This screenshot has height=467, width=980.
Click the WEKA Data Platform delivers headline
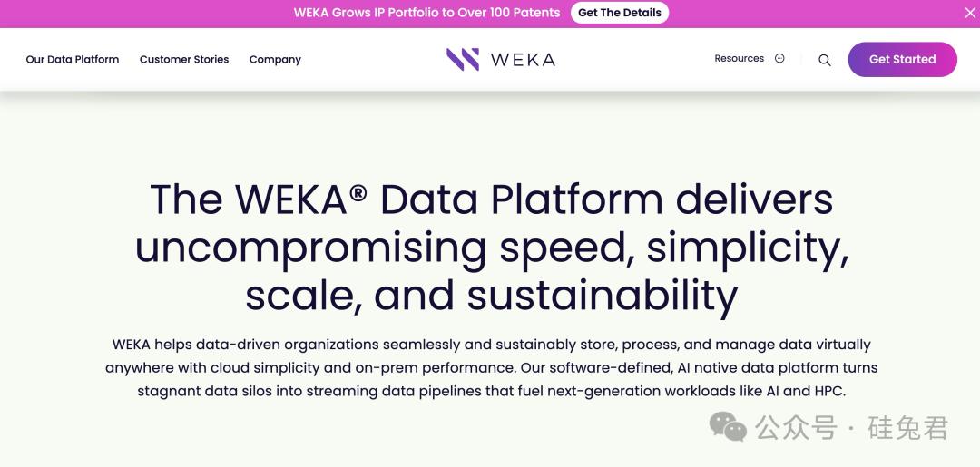click(491, 199)
